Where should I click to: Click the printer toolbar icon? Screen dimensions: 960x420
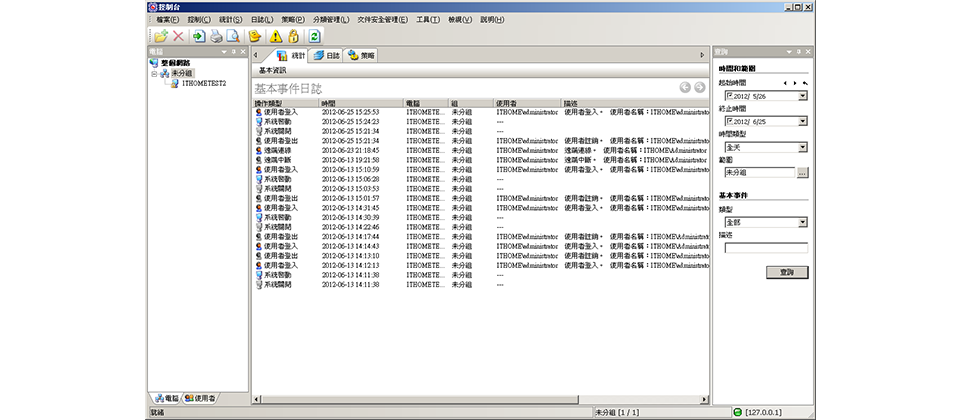[x=215, y=36]
